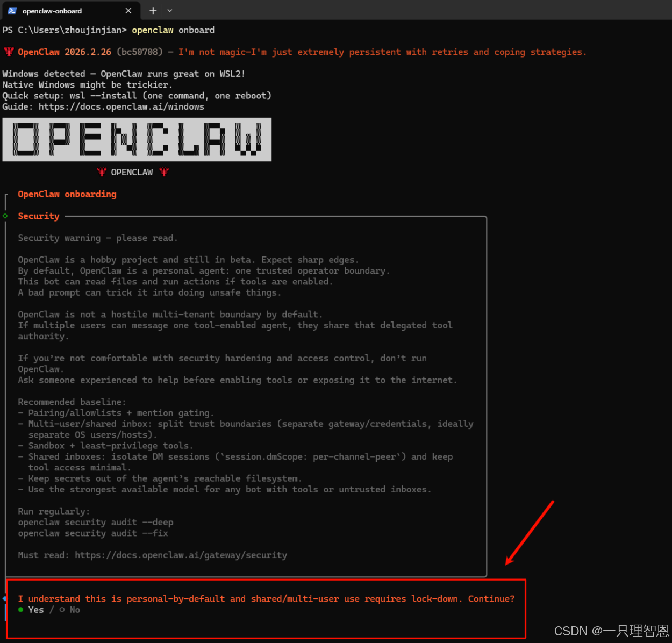Open the docs.openclaw.ai/gateway/security link
The height and width of the screenshot is (643, 672).
tap(181, 555)
